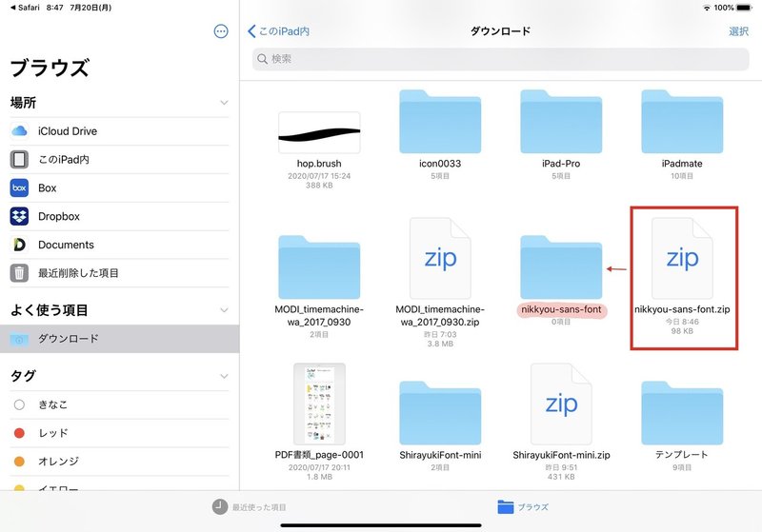Viewport: 762px width, 532px height.
Task: Open the more options ellipsis menu
Action: coord(221,31)
